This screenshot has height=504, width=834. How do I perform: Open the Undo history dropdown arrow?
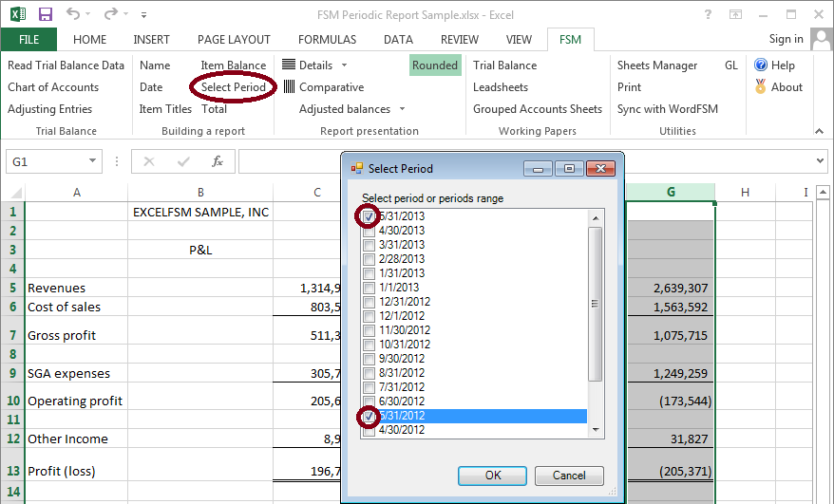87,14
